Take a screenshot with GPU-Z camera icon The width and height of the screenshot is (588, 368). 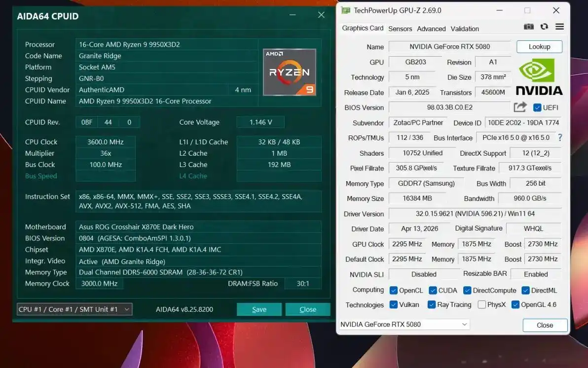point(528,27)
